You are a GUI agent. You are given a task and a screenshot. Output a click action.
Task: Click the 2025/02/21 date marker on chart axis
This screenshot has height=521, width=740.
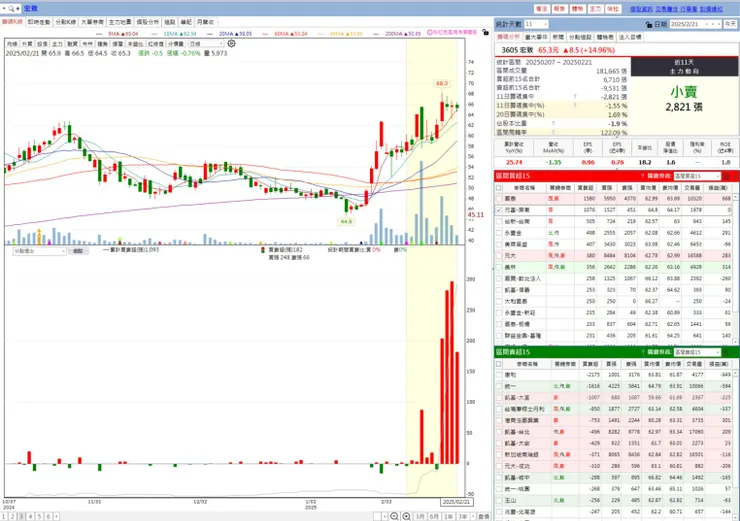[x=456, y=502]
